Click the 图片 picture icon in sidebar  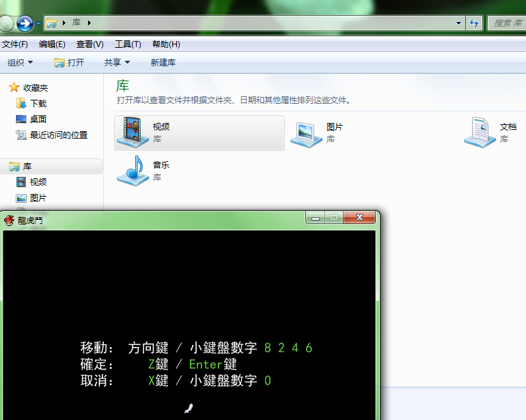point(21,198)
